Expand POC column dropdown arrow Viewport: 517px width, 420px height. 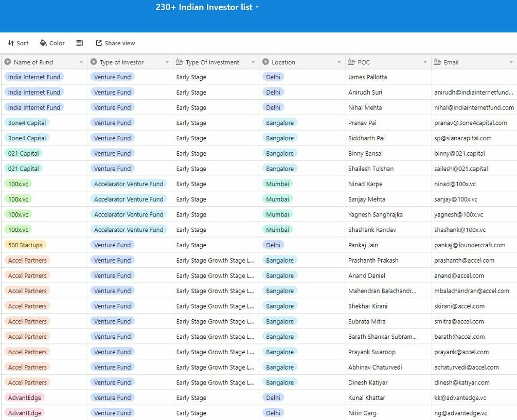tap(425, 62)
